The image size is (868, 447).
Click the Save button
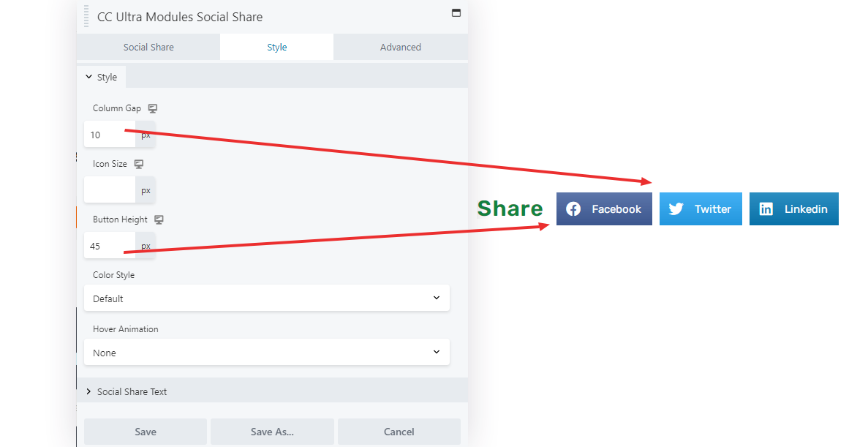[146, 432]
